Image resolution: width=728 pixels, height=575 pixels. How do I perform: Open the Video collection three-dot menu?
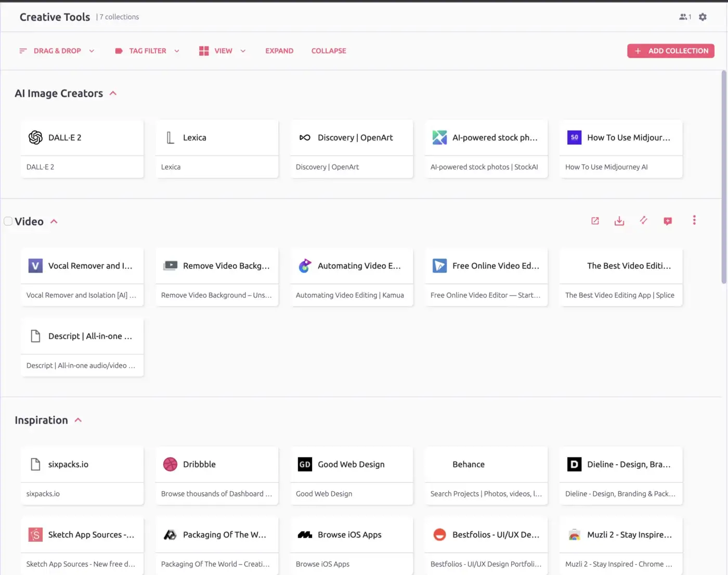(x=694, y=220)
